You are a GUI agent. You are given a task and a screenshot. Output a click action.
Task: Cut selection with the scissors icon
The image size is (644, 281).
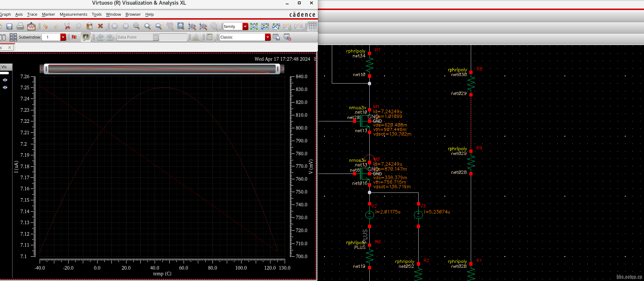tap(67, 26)
